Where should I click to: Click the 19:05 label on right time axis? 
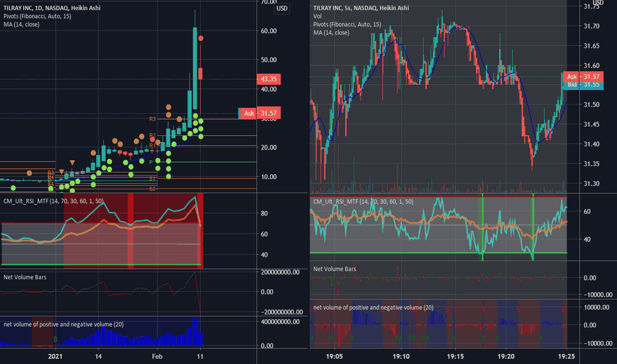point(334,357)
